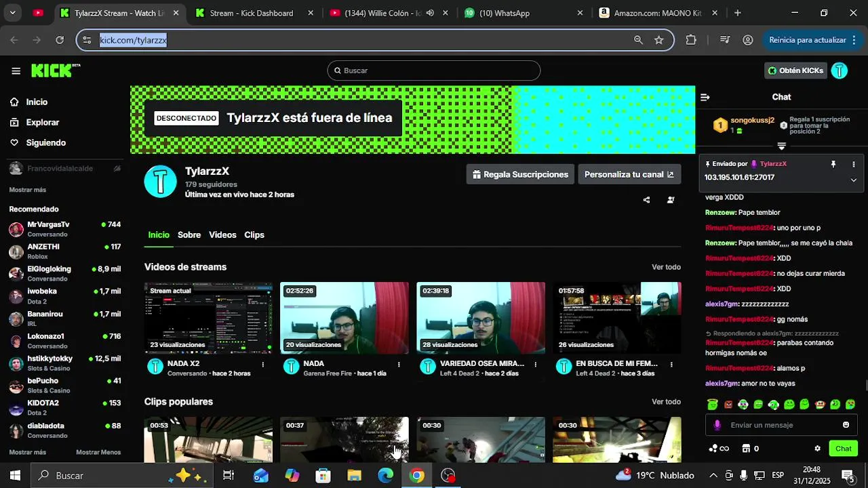Viewport: 868px width, 488px height.
Task: Click the Obtén KICKs button
Action: [795, 70]
